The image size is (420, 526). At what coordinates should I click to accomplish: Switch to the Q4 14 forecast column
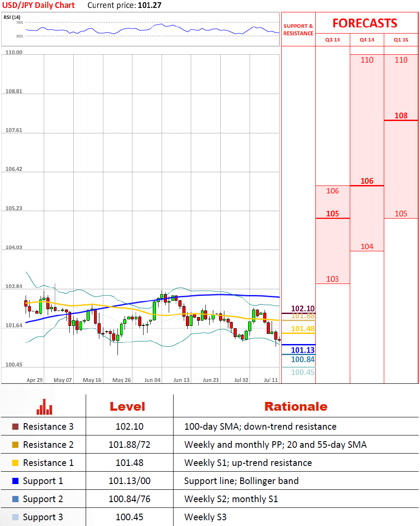pyautogui.click(x=367, y=40)
